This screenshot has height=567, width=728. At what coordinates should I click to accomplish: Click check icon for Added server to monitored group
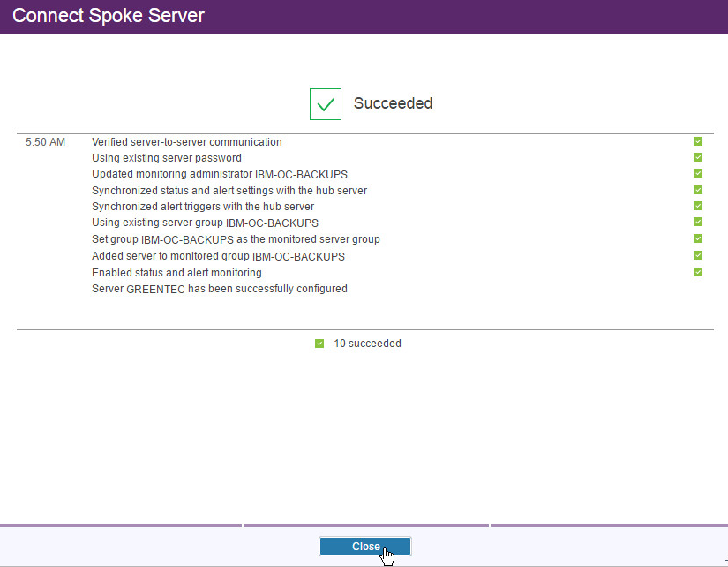click(698, 256)
